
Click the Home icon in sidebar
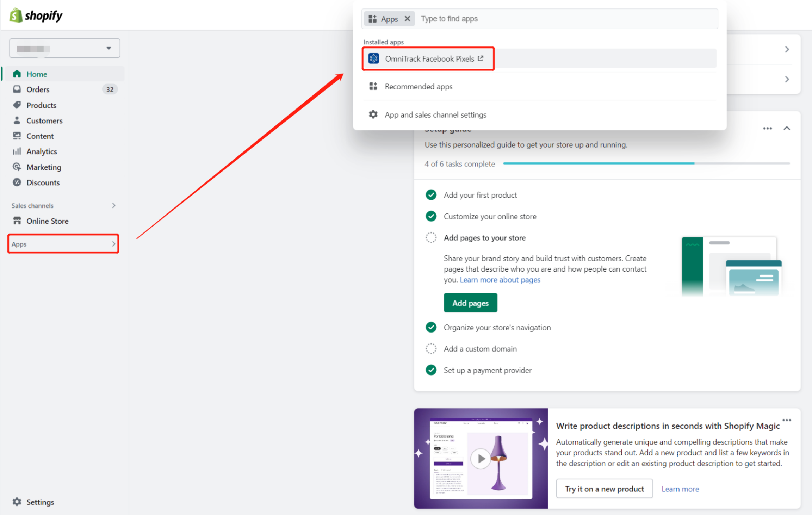tap(17, 73)
